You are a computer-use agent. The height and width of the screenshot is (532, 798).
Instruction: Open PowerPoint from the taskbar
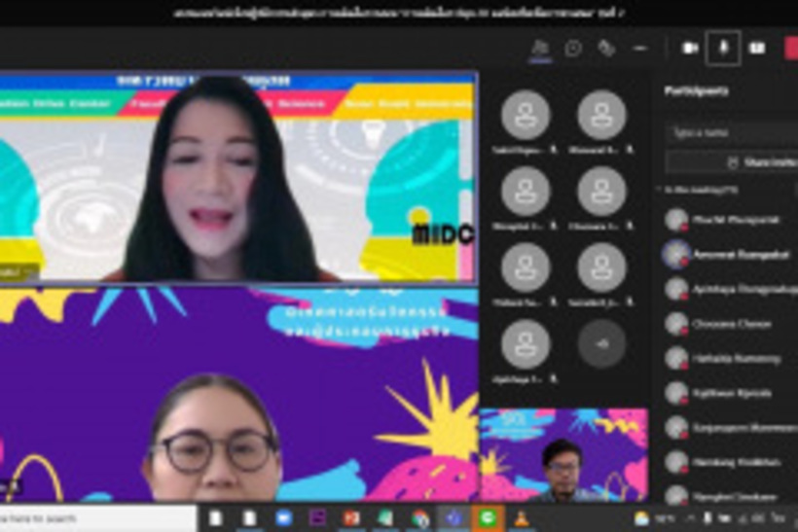tap(351, 517)
